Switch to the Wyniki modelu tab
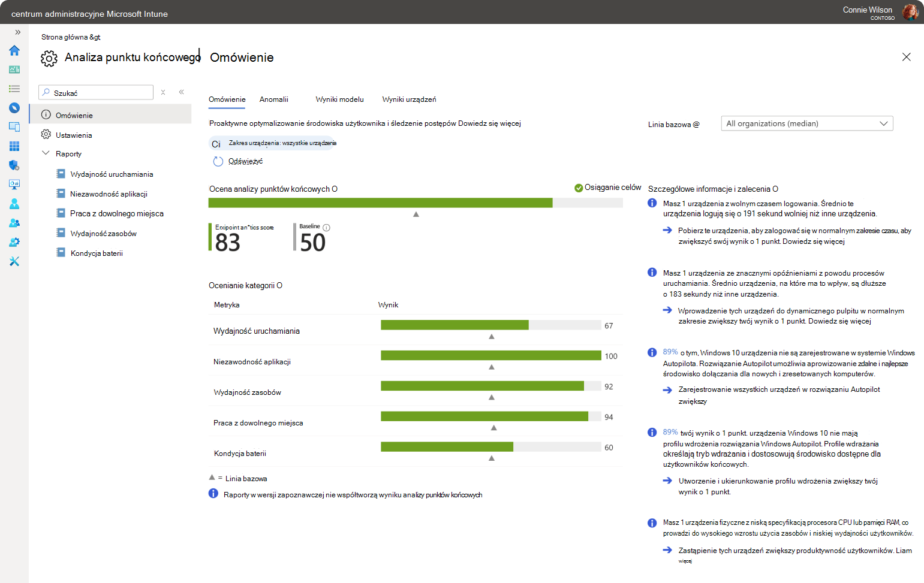924x583 pixels. click(x=339, y=99)
